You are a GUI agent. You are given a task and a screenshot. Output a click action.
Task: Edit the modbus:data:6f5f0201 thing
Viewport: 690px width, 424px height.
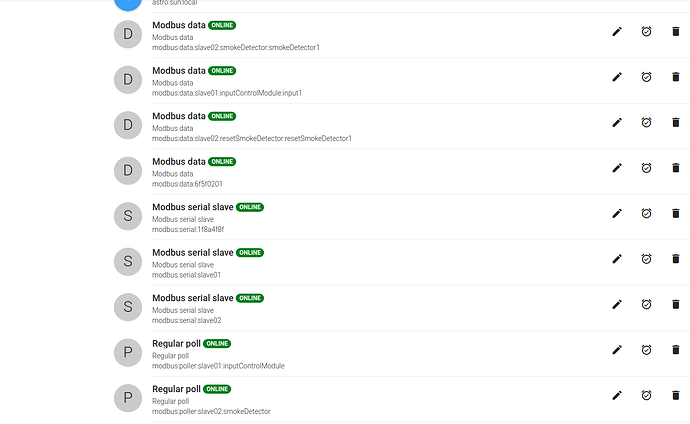tap(617, 168)
